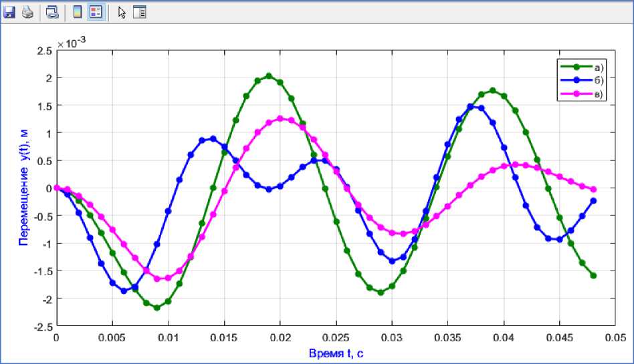The image size is (634, 364).
Task: Click the x-axis tick label 0.01
Action: coord(168,338)
